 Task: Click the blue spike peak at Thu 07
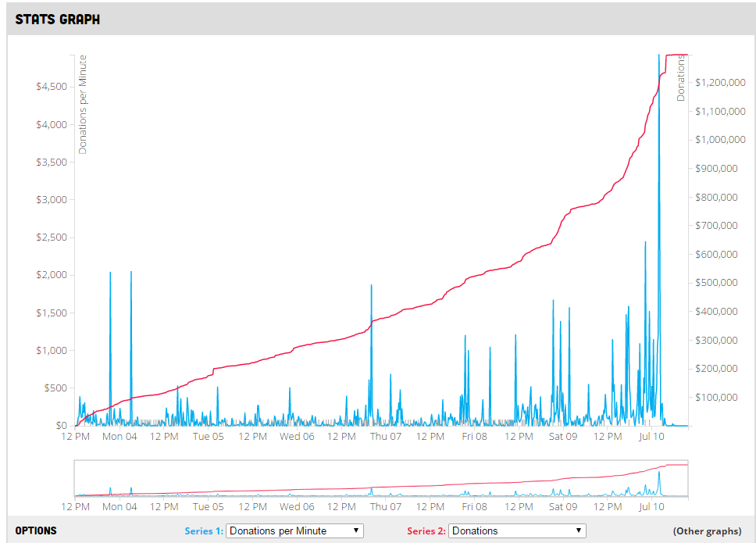pyautogui.click(x=371, y=285)
